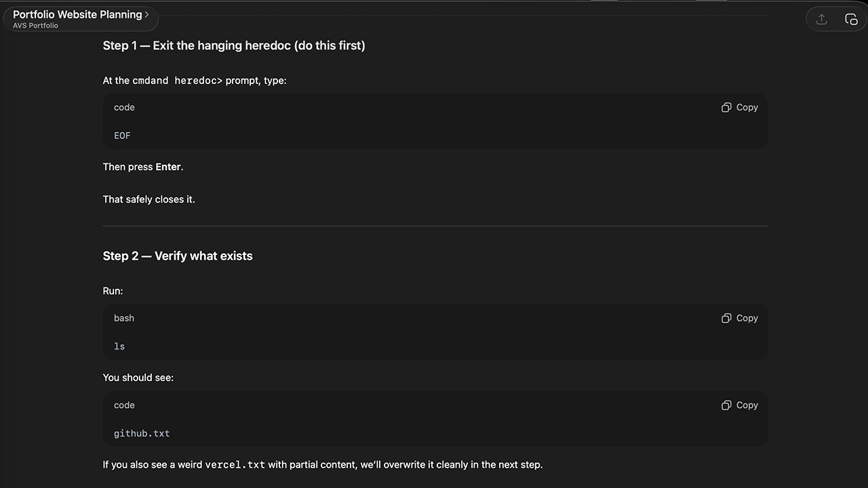The width and height of the screenshot is (868, 488).
Task: Click the inline cmdand heredoc> code text
Action: (177, 81)
